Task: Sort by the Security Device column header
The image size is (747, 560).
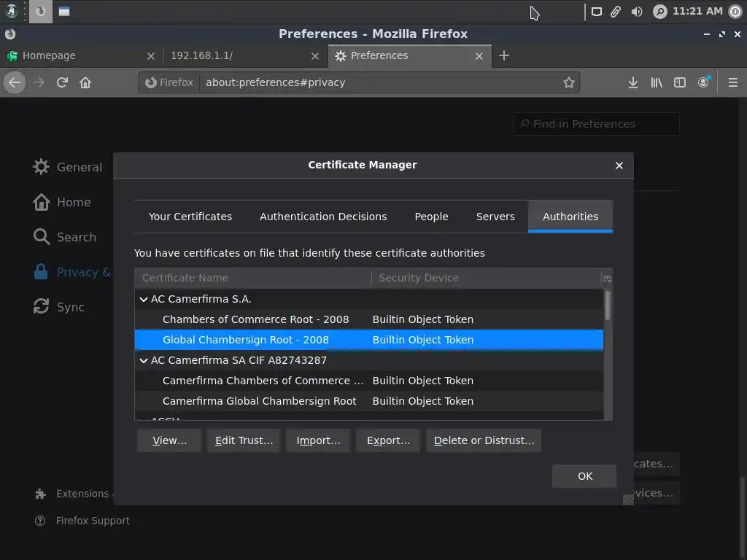Action: (x=486, y=278)
